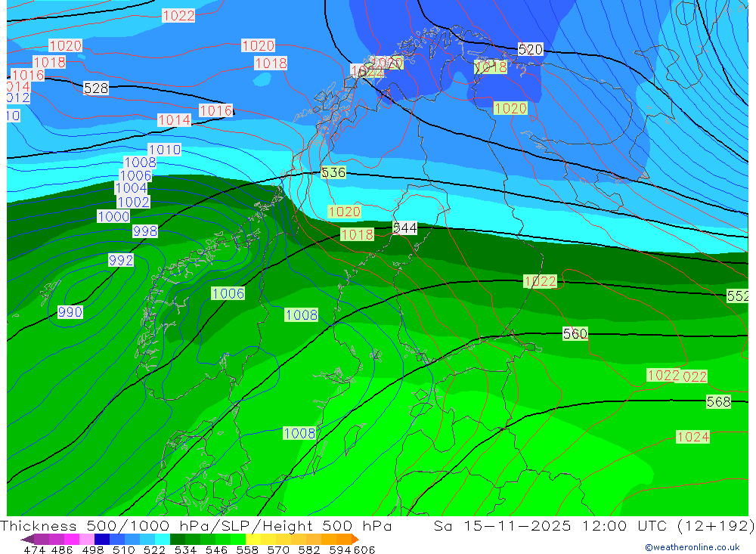Pick the dark navy legend color swatch
756x554 pixels.
point(102,539)
